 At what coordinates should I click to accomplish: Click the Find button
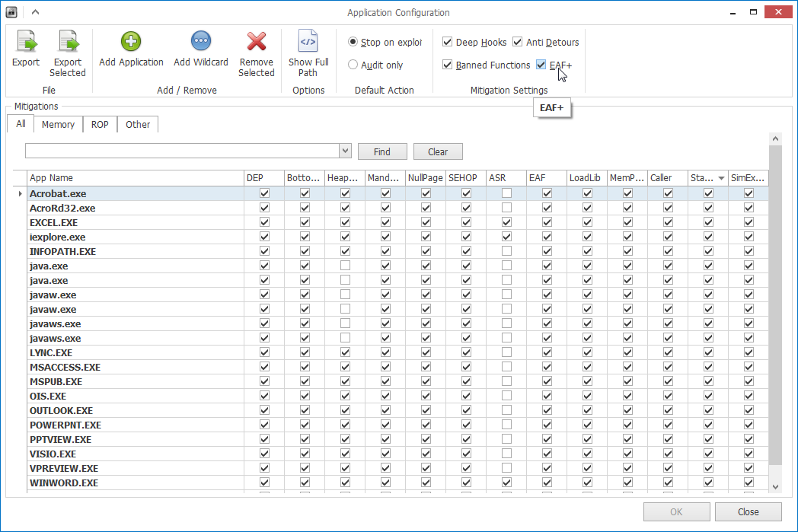(382, 151)
